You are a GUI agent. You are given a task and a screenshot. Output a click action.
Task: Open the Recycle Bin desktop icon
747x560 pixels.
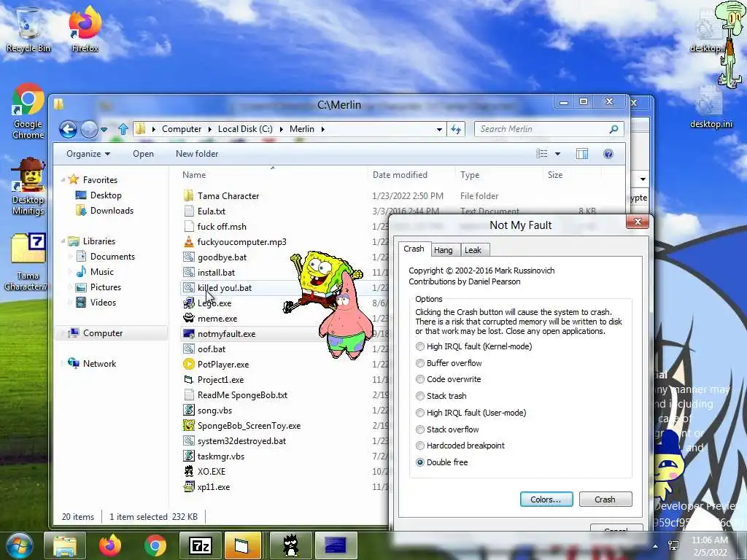click(x=28, y=29)
